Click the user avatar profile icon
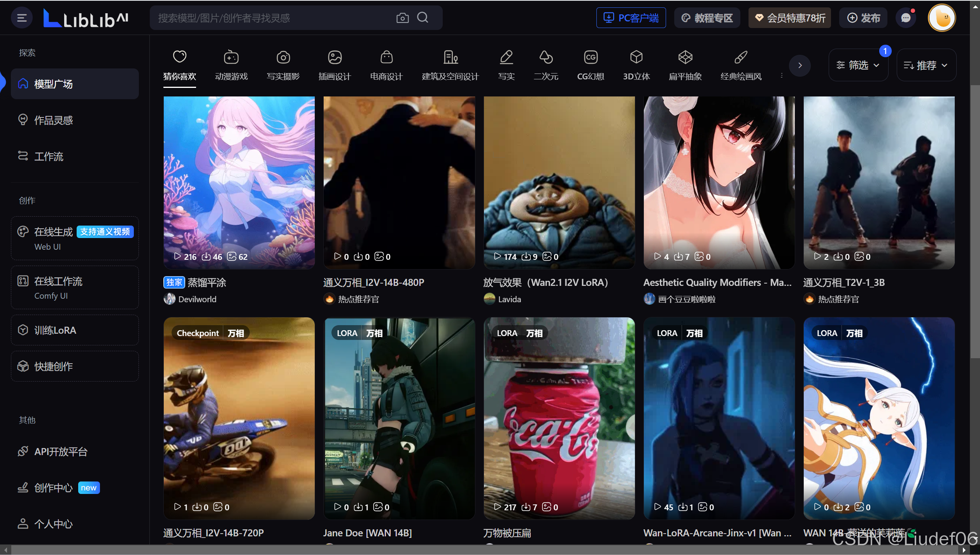The height and width of the screenshot is (555, 980). tap(942, 18)
